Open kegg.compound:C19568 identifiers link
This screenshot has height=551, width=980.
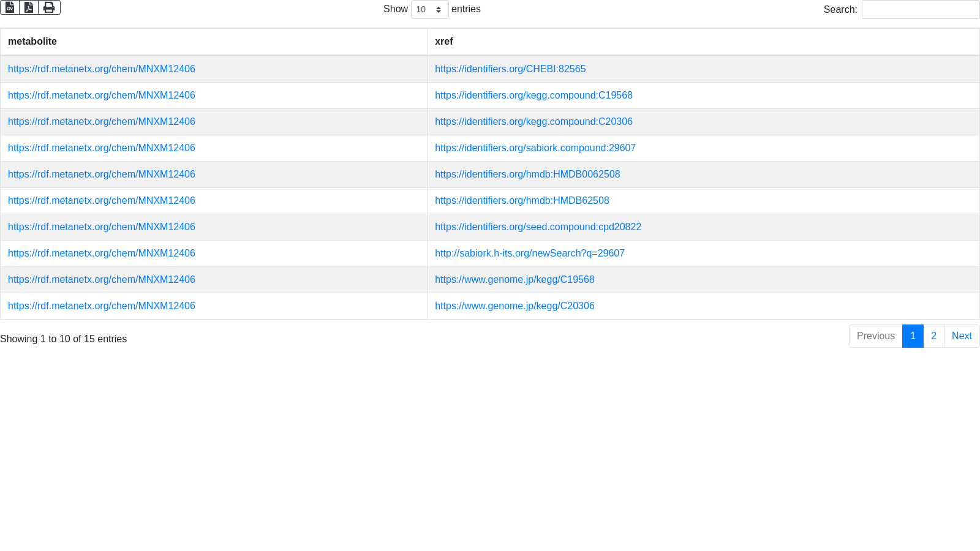[533, 96]
